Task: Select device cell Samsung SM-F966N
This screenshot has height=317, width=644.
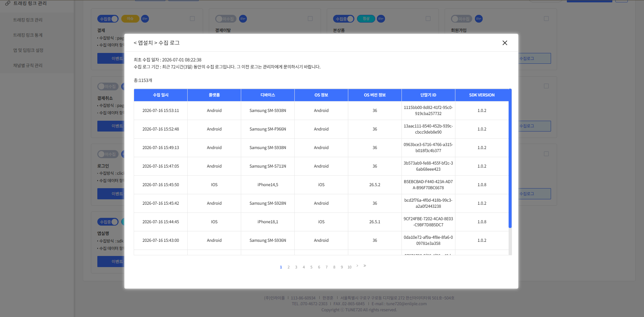Action: pyautogui.click(x=268, y=129)
